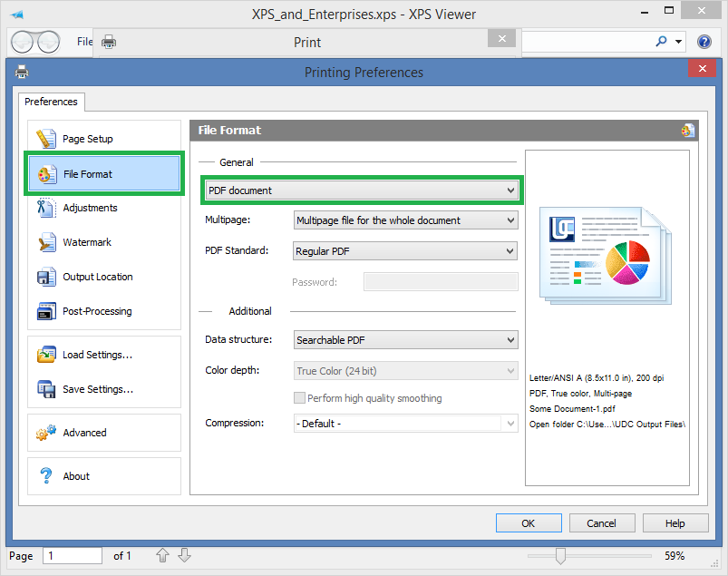Screen dimensions: 728x576
Task: Open the PDF Standard dropdown
Action: point(405,251)
